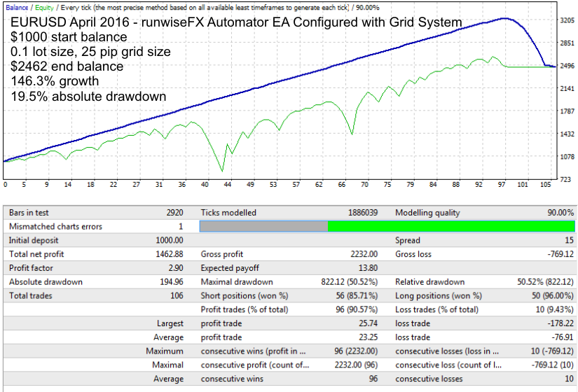Click the Mismatched charts errors label
Screen dimensions: 578x392
point(55,226)
